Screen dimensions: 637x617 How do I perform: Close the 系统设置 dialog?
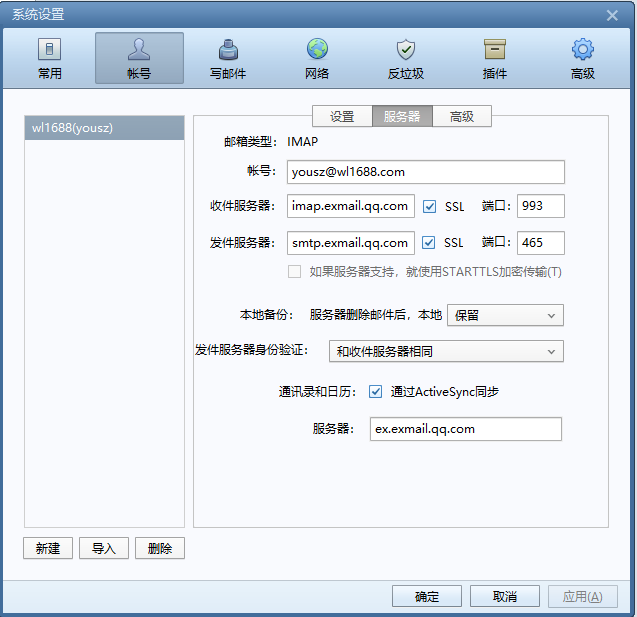tap(612, 15)
